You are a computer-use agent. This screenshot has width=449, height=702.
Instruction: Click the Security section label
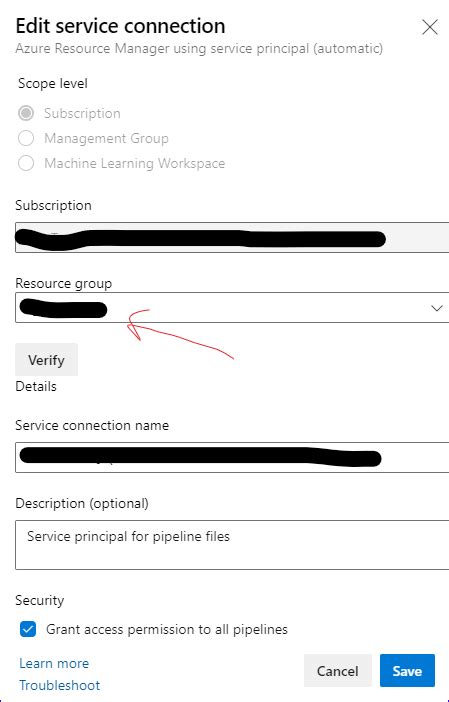(x=40, y=600)
